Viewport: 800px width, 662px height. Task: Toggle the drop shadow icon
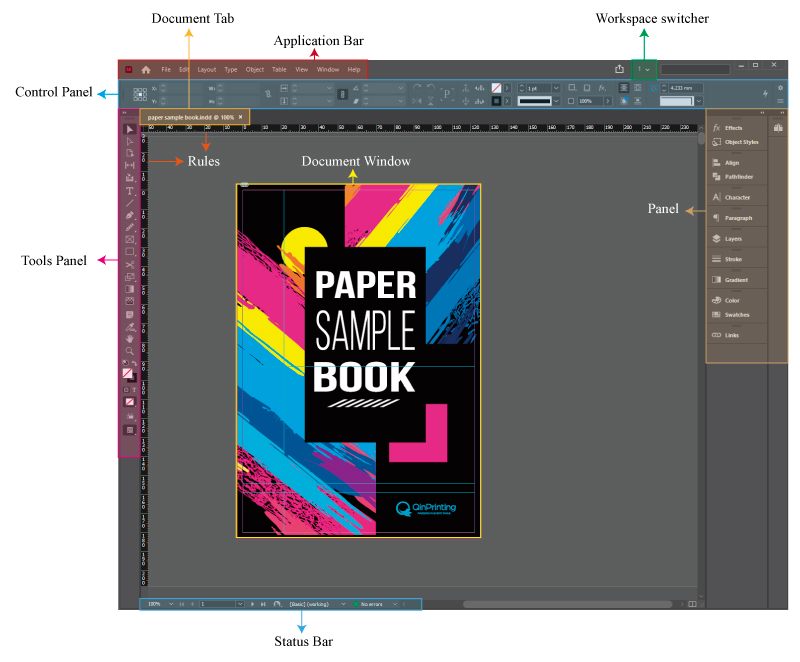[x=587, y=88]
